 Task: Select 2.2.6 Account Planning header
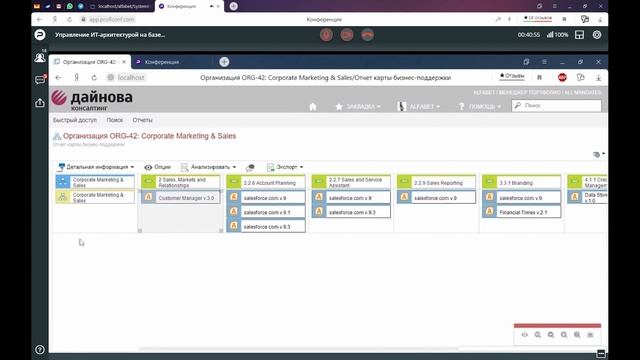click(266, 182)
